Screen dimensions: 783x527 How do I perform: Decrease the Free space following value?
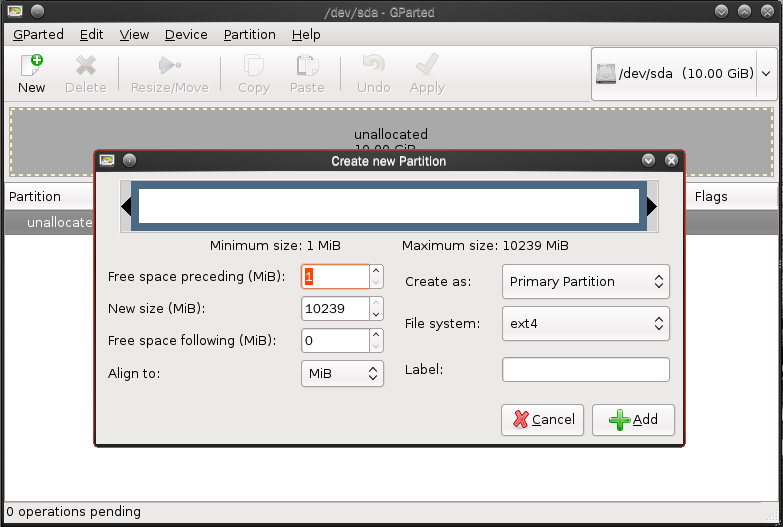coord(376,347)
